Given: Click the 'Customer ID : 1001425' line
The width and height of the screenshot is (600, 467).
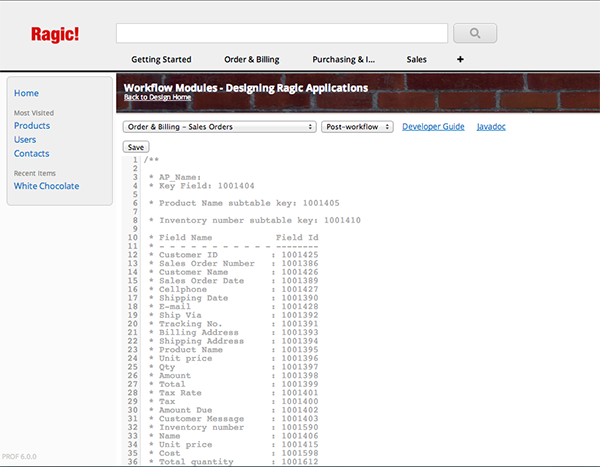Looking at the screenshot, I should pos(233,255).
